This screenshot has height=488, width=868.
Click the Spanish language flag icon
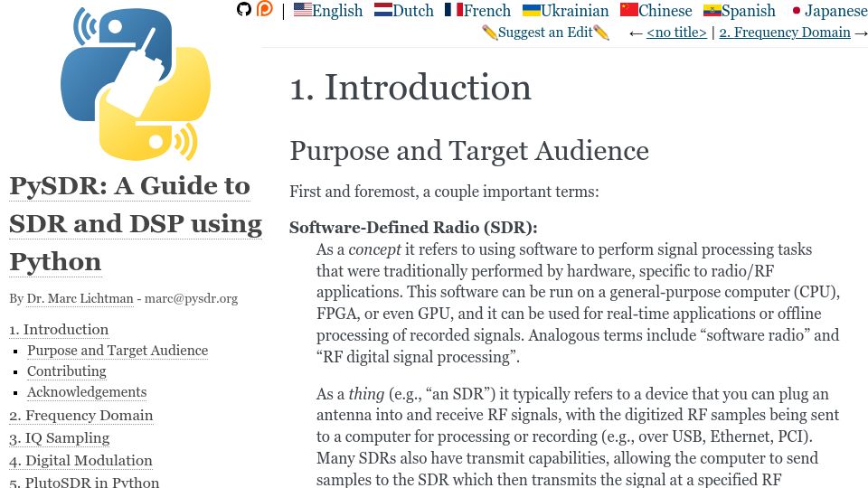712,10
